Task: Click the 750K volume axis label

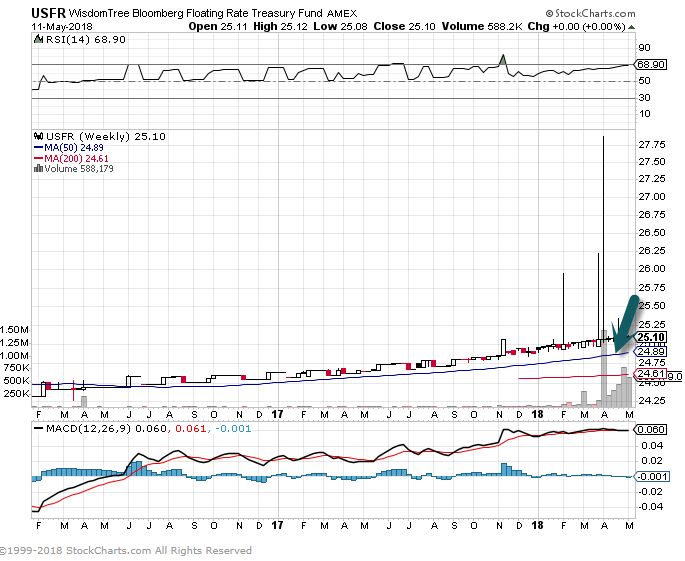Action: click(x=17, y=368)
